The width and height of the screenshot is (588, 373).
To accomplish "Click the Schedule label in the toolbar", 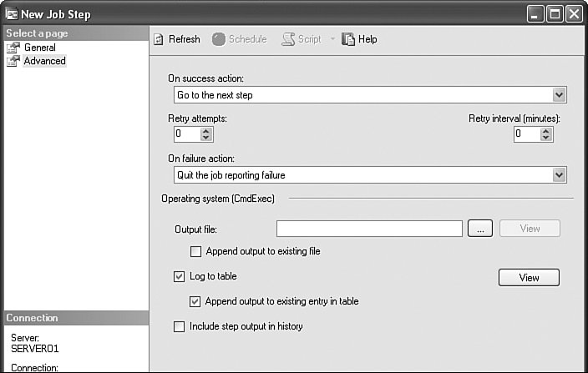I will pyautogui.click(x=248, y=39).
